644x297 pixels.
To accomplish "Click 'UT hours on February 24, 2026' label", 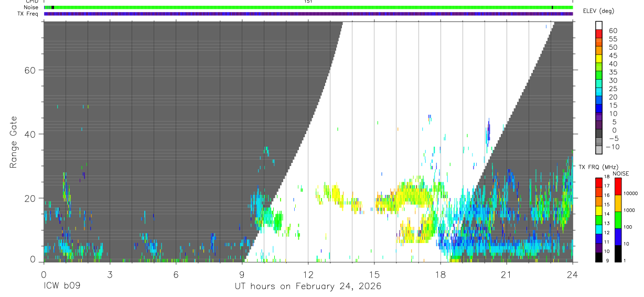I will tap(308, 286).
